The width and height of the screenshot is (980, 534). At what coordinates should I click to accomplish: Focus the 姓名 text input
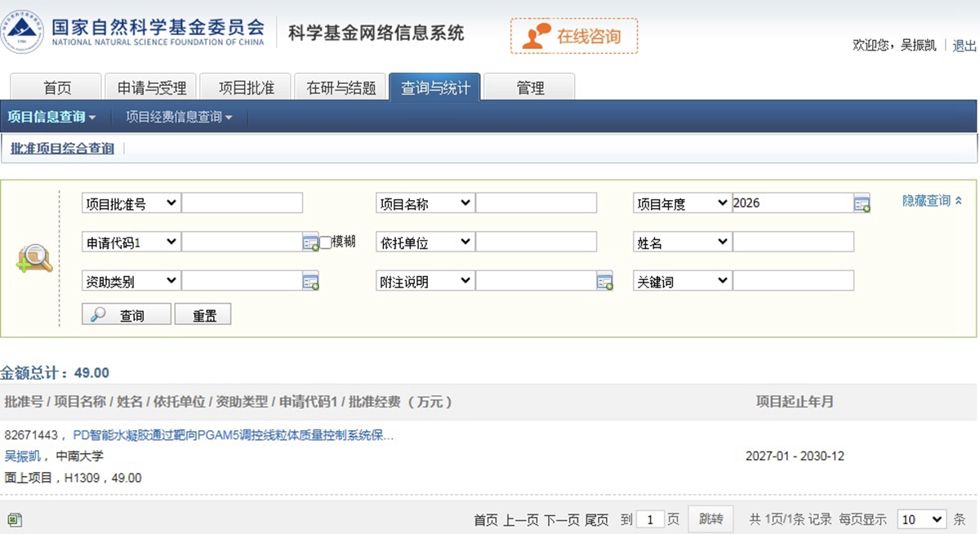[x=793, y=242]
